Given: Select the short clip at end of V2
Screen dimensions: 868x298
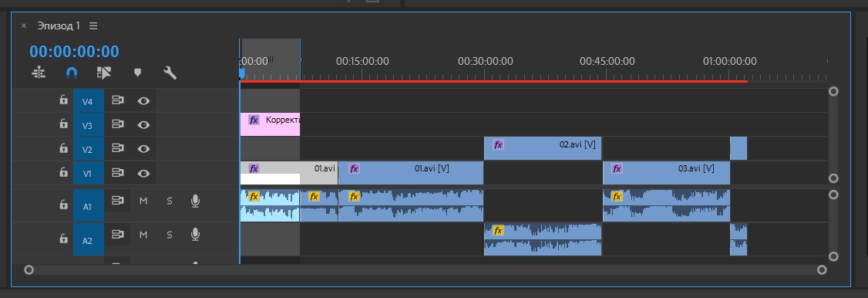Looking at the screenshot, I should click(738, 148).
